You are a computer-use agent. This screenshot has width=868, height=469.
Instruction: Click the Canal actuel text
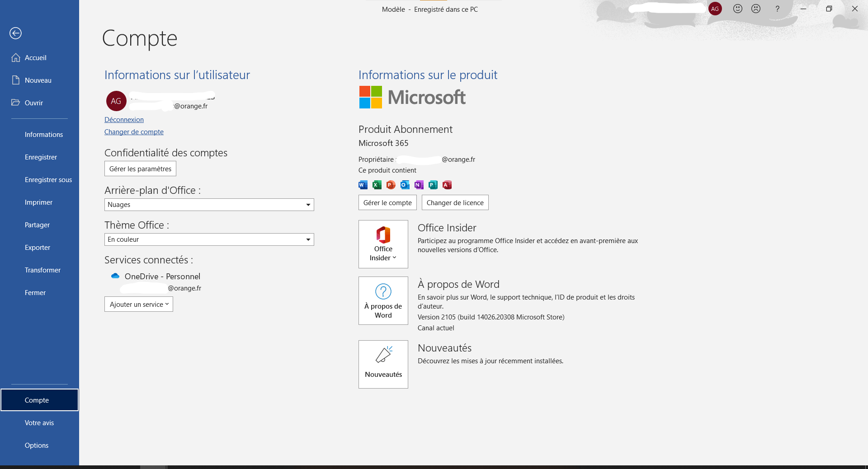point(436,328)
